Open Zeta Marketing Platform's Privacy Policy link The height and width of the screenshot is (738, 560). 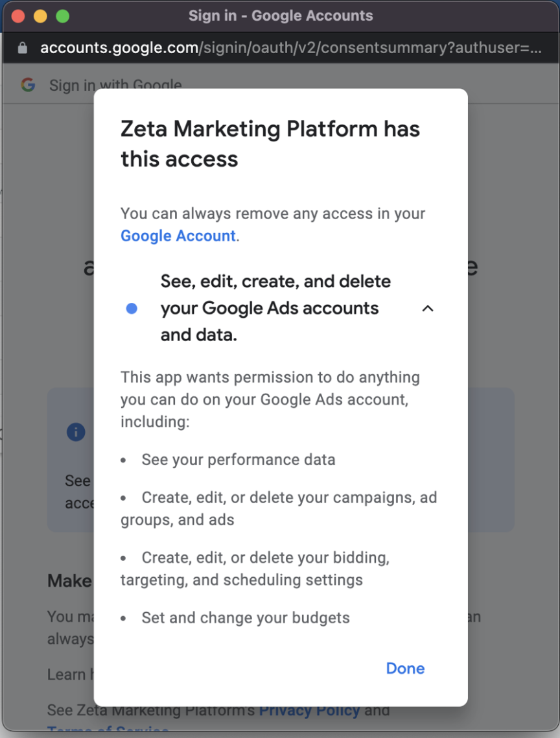(x=309, y=711)
